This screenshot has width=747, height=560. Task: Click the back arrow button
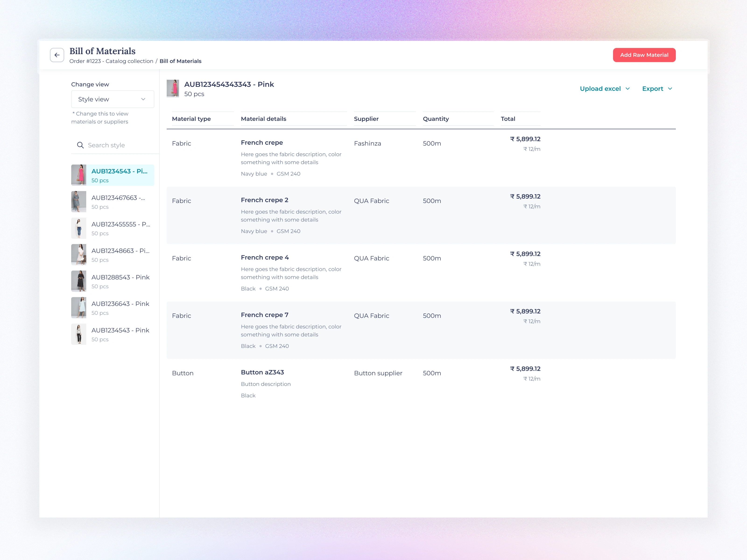pyautogui.click(x=57, y=55)
